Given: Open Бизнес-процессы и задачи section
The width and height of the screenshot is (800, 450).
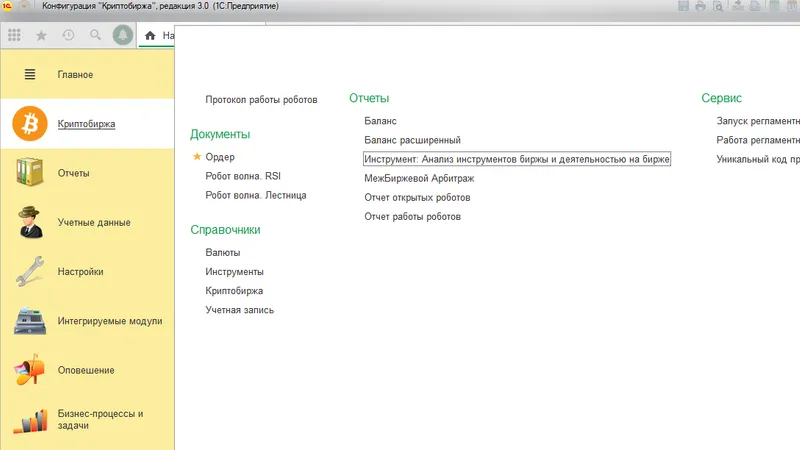Looking at the screenshot, I should coord(100,419).
